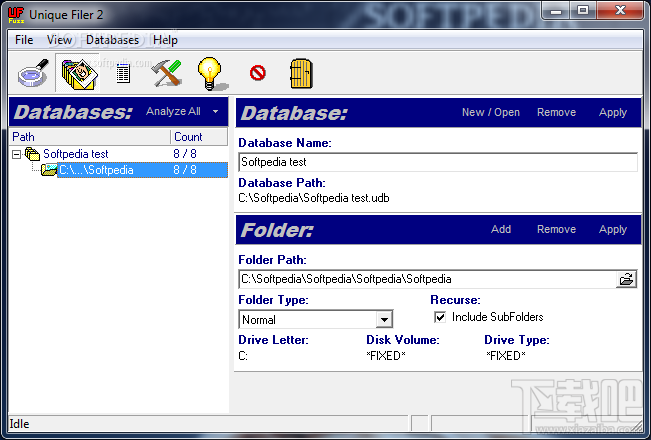Click Analyze All in Databases header

(173, 111)
